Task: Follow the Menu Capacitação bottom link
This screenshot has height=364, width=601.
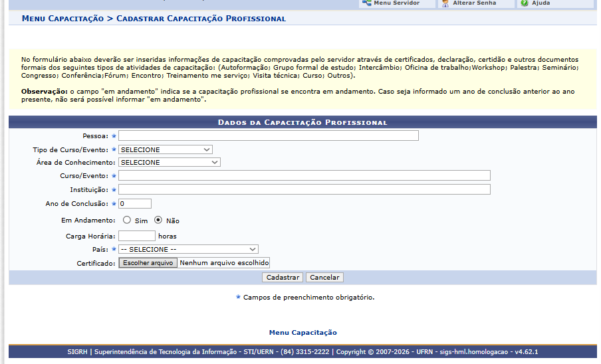Action: [x=302, y=333]
